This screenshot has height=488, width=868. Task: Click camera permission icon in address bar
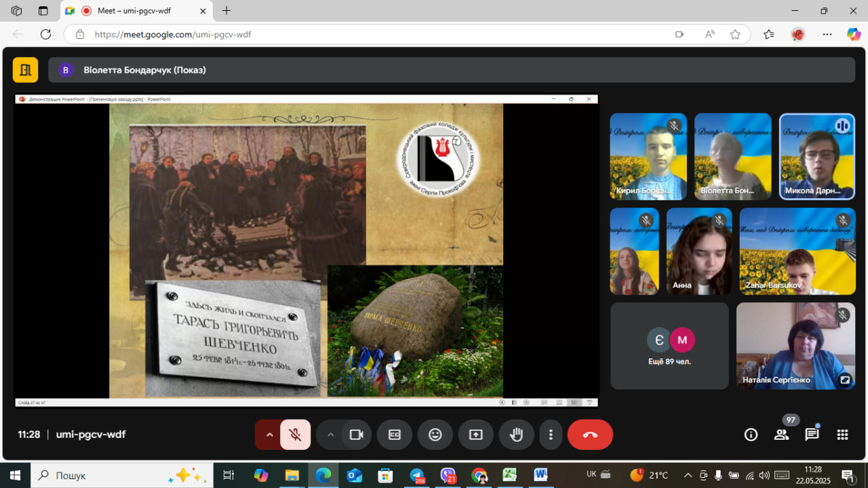click(x=679, y=34)
